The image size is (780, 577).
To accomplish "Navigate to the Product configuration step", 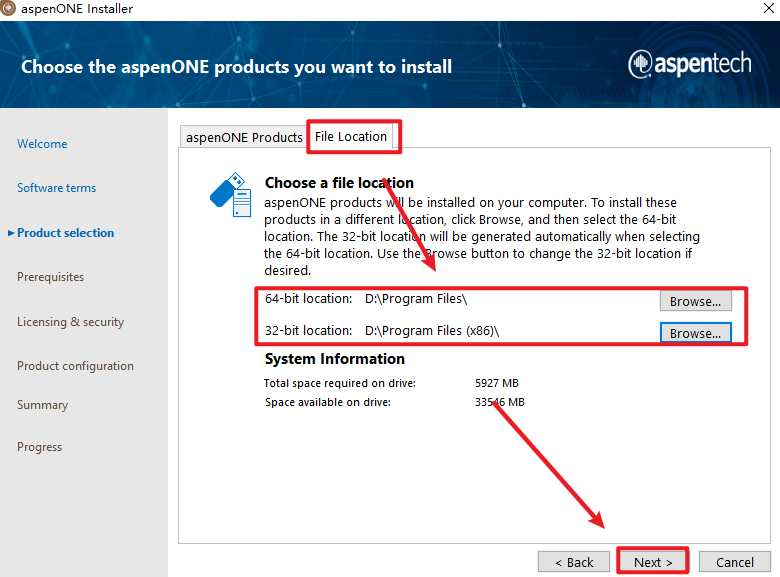I will [75, 366].
